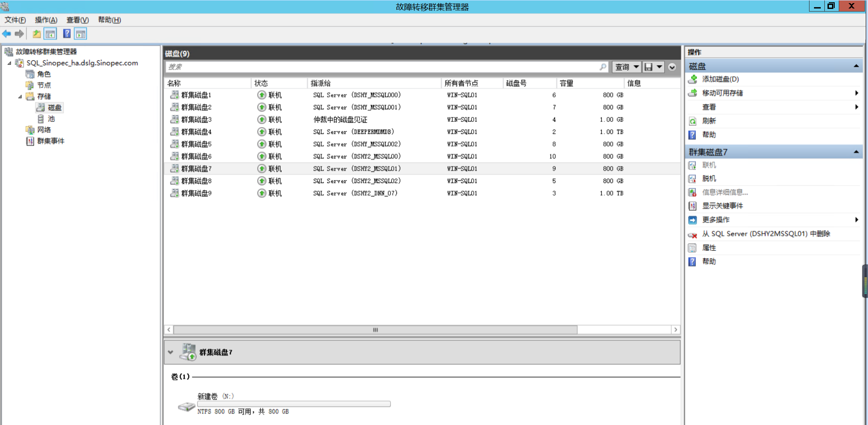Select the 群集磁盘3 row
The width and height of the screenshot is (868, 425).
tap(422, 120)
